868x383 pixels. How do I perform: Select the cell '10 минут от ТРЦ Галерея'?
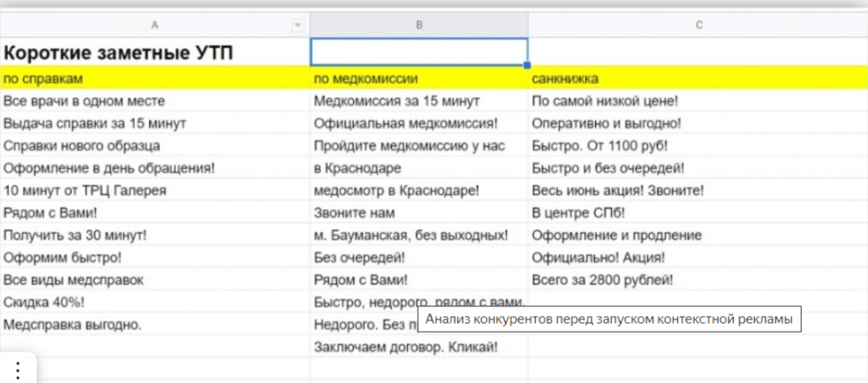coord(73,191)
